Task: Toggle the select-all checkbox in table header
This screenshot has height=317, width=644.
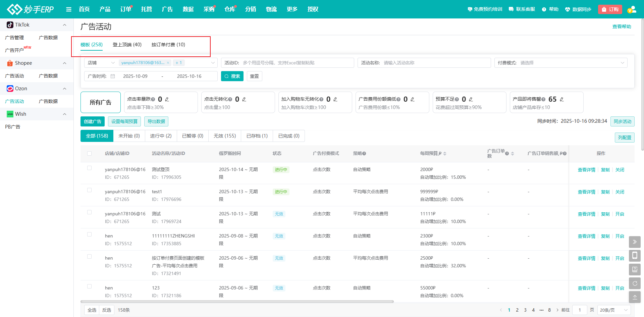Action: coord(89,153)
